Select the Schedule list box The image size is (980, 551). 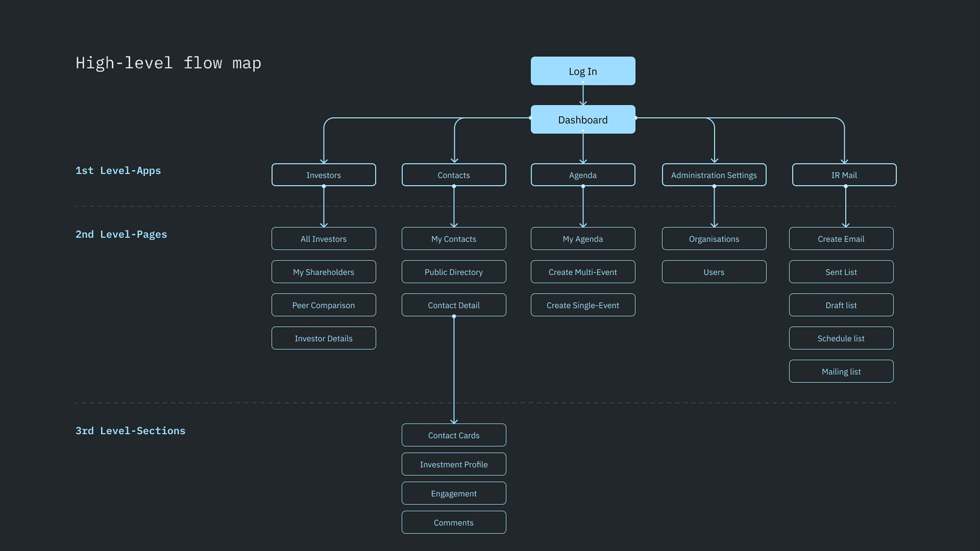841,338
